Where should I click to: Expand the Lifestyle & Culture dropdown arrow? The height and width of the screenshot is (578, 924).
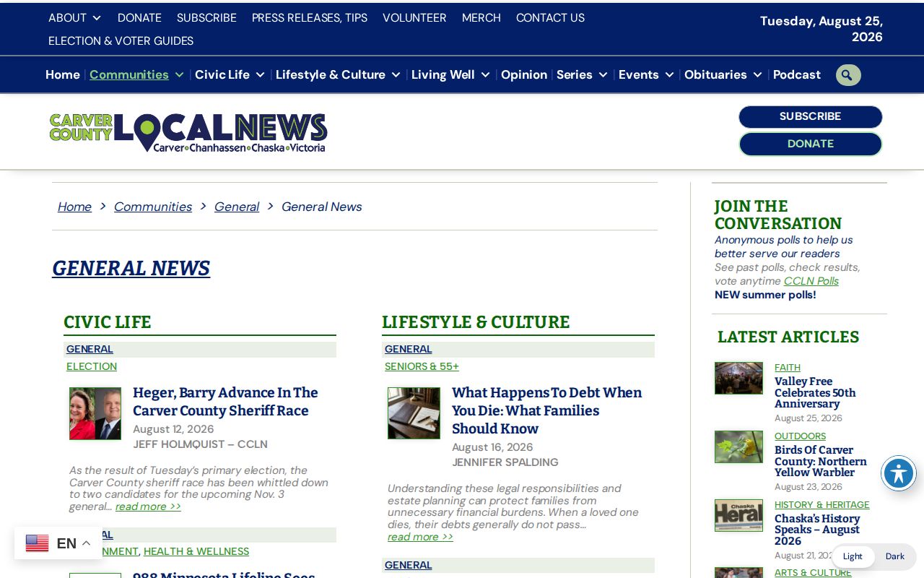tap(396, 74)
